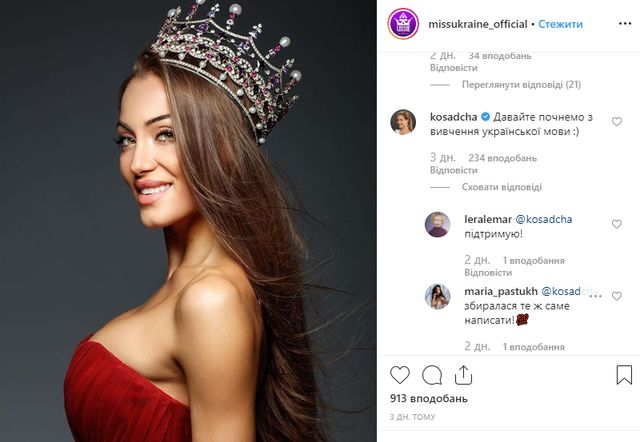
Task: Like maria_pastukh's reply with heart
Action: (x=617, y=295)
